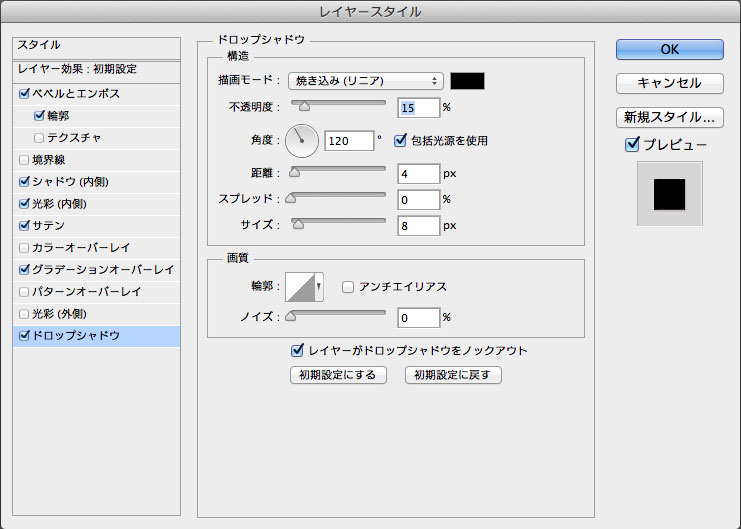Click the 初期設定に戻す button
The image size is (741, 529).
(453, 375)
